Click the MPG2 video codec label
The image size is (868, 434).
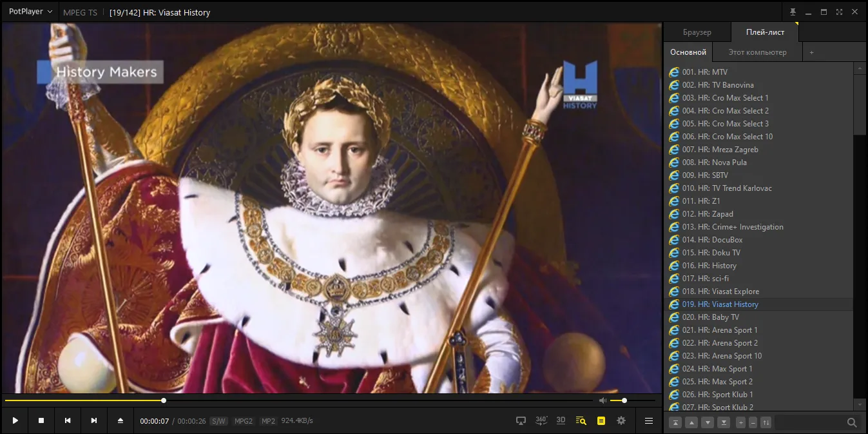coord(244,420)
